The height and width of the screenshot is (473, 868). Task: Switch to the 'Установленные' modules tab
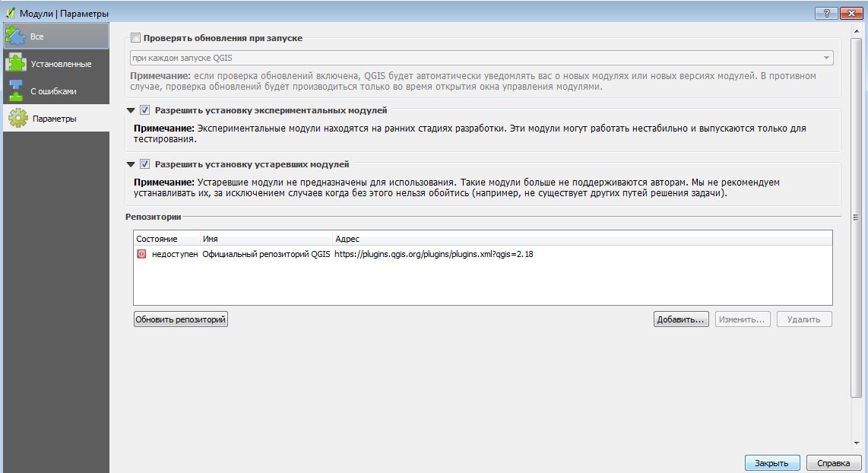pos(56,64)
